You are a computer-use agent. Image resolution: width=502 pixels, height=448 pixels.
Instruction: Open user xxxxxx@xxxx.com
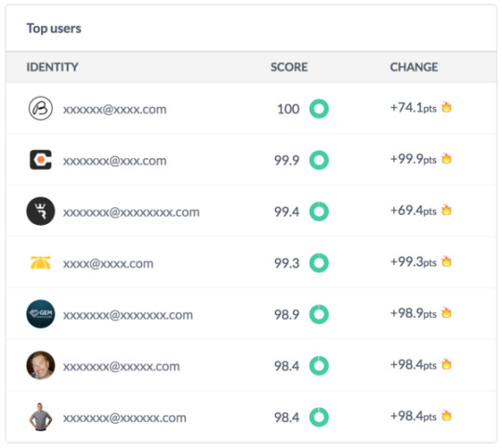pyautogui.click(x=114, y=110)
